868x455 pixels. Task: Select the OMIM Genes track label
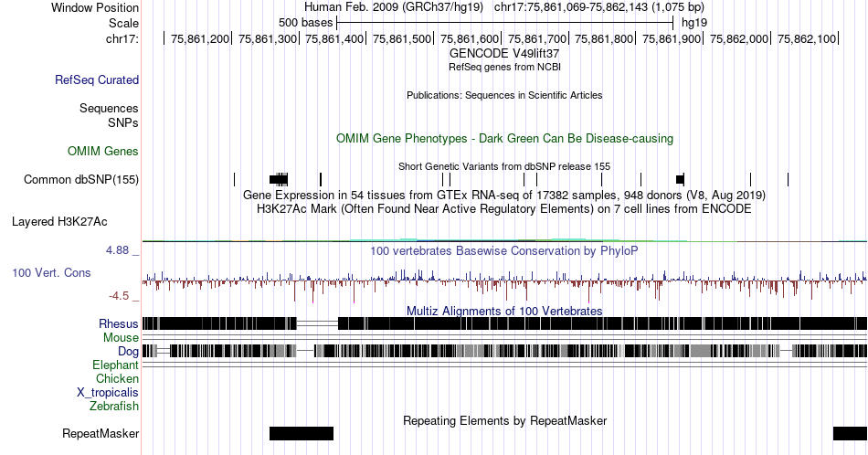pyautogui.click(x=103, y=151)
